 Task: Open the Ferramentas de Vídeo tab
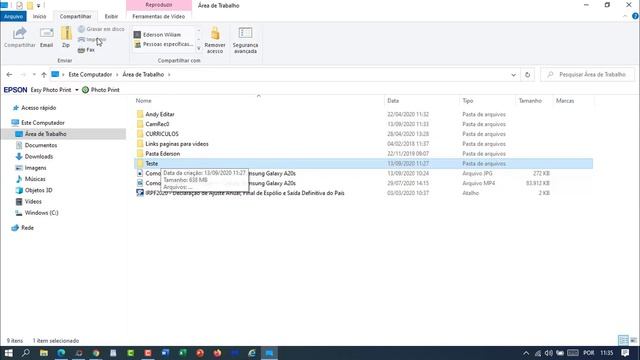coord(159,16)
